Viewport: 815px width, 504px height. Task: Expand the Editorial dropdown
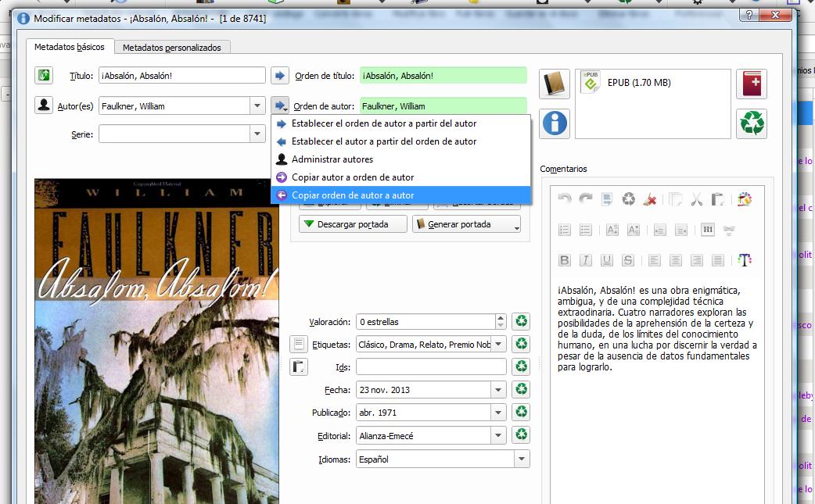(498, 435)
